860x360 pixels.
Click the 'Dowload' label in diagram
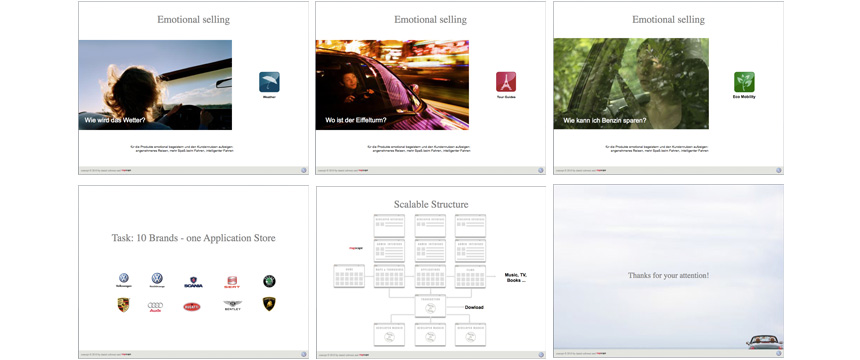pyautogui.click(x=474, y=307)
